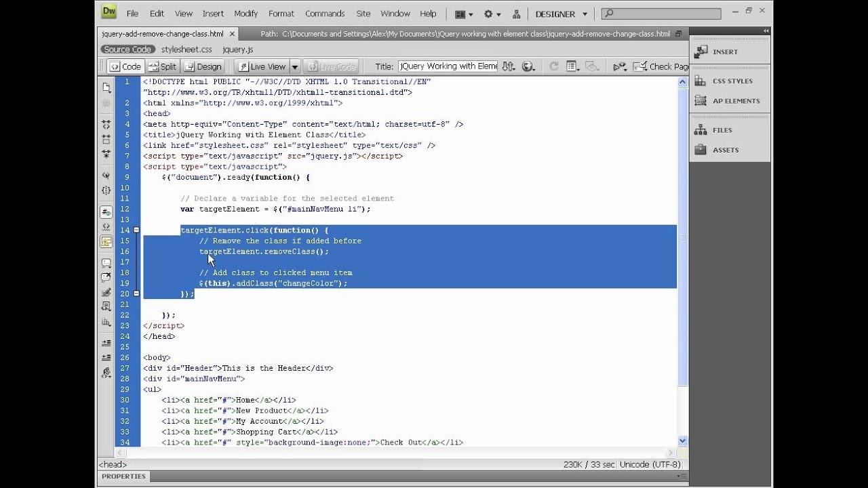
Task: Select jquery-add-remove-change-class.html document tab
Action: (163, 33)
